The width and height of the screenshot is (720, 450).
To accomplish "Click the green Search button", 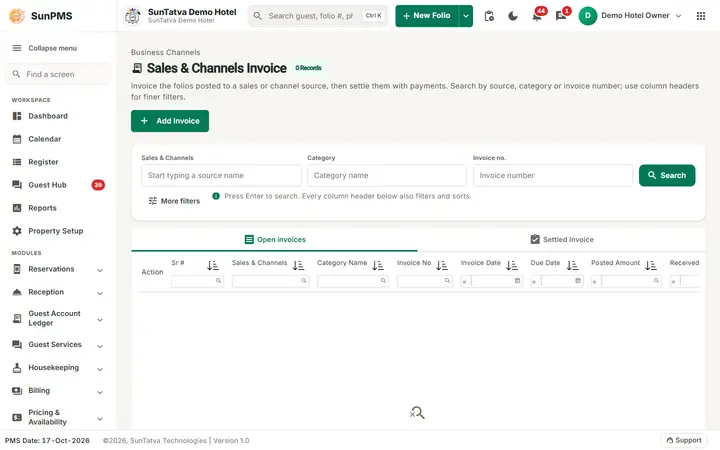I will click(x=667, y=175).
